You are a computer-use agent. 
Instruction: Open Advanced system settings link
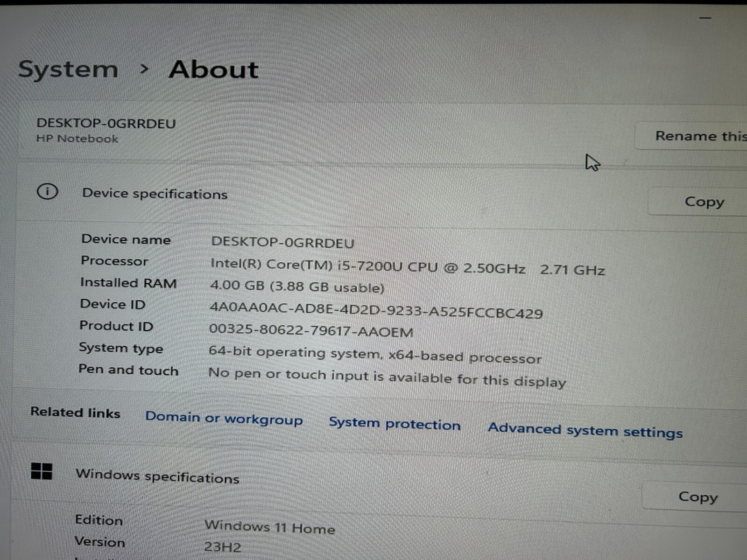(x=585, y=430)
